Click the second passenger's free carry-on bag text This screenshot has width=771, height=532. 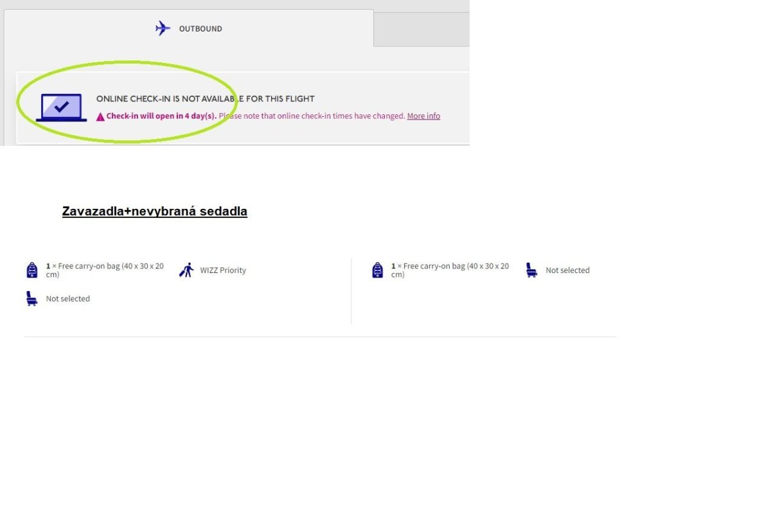[x=450, y=270]
